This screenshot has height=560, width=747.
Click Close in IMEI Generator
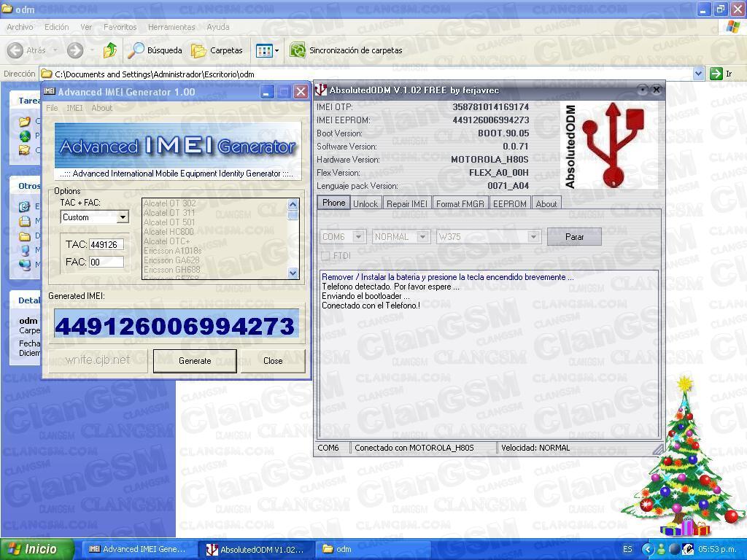click(x=273, y=361)
